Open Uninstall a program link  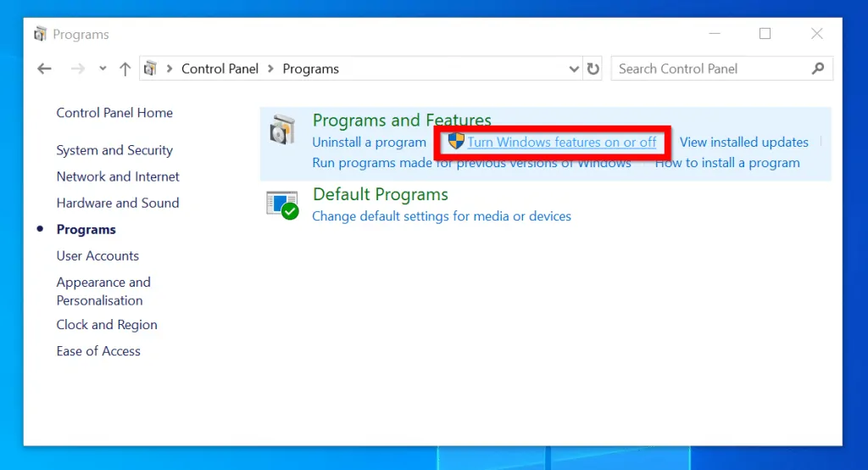[369, 143]
